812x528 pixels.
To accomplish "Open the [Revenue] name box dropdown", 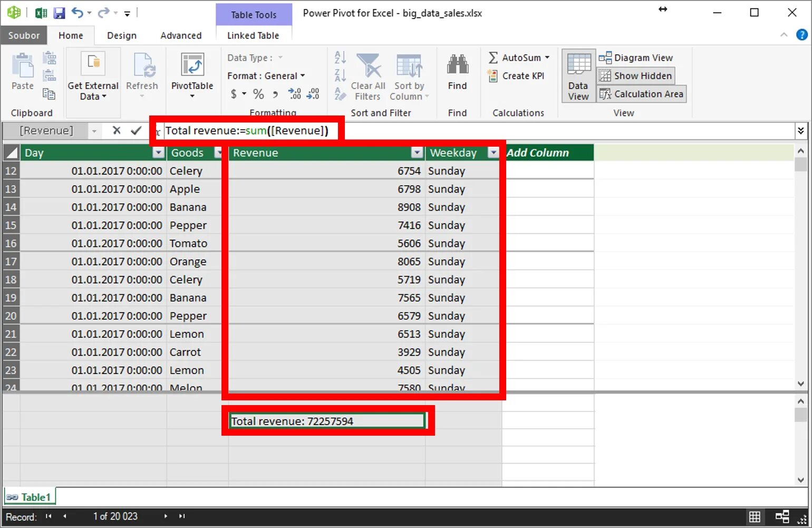I will point(94,131).
